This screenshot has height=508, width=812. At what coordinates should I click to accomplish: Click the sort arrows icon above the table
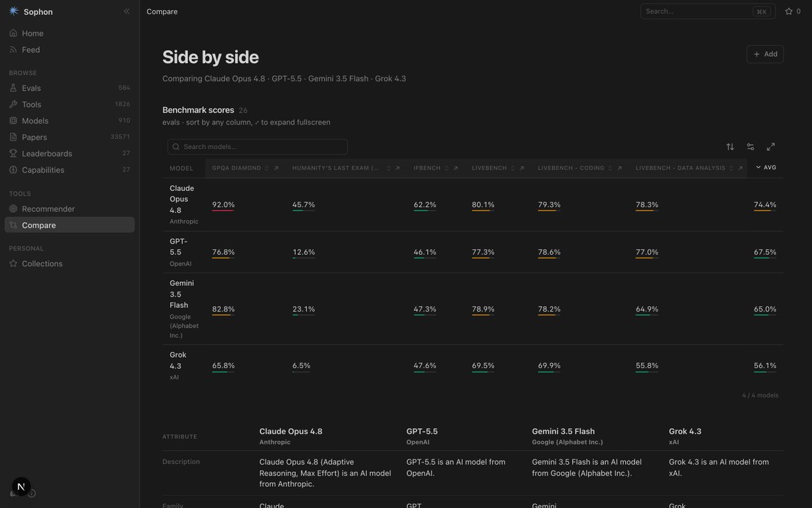pos(730,147)
